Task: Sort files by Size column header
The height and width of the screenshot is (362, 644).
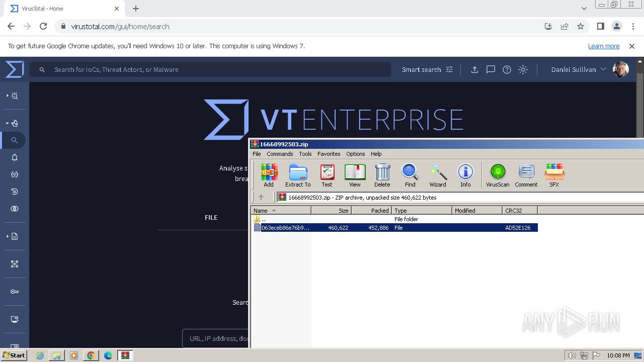Action: (x=331, y=211)
